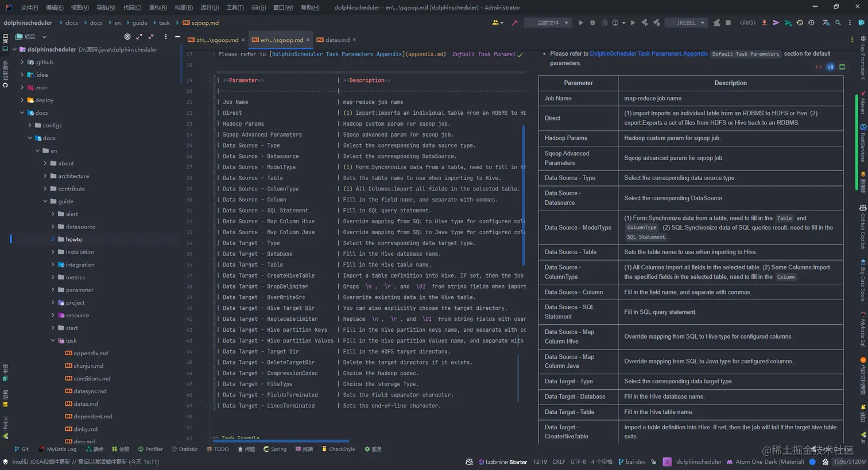Click the memory indicator 1596/5120M
868x470 pixels.
849,462
